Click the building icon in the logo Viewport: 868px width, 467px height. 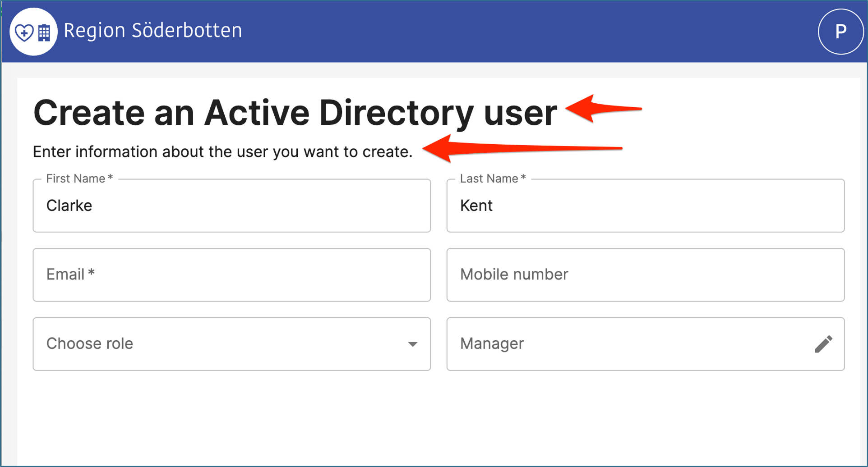tap(44, 32)
